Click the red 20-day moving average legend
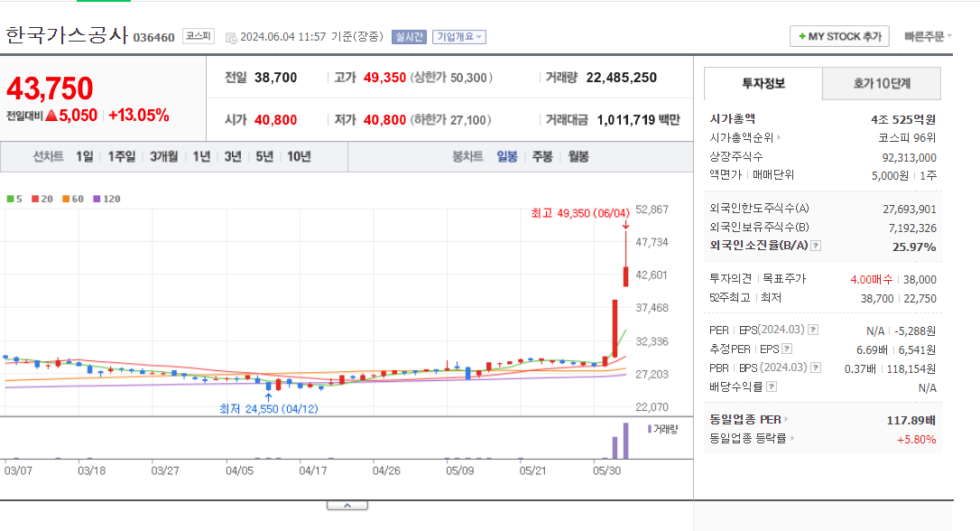The width and height of the screenshot is (980, 531). click(42, 199)
